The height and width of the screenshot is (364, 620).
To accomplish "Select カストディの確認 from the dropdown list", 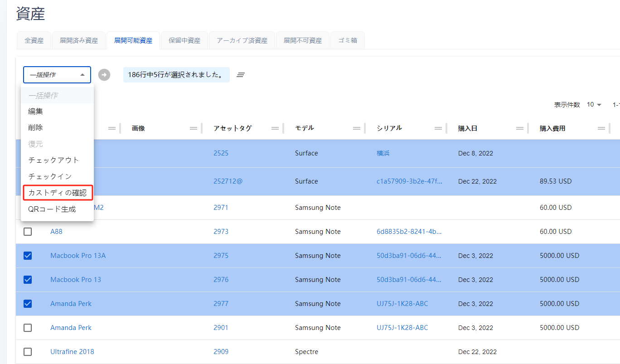I will click(x=58, y=193).
